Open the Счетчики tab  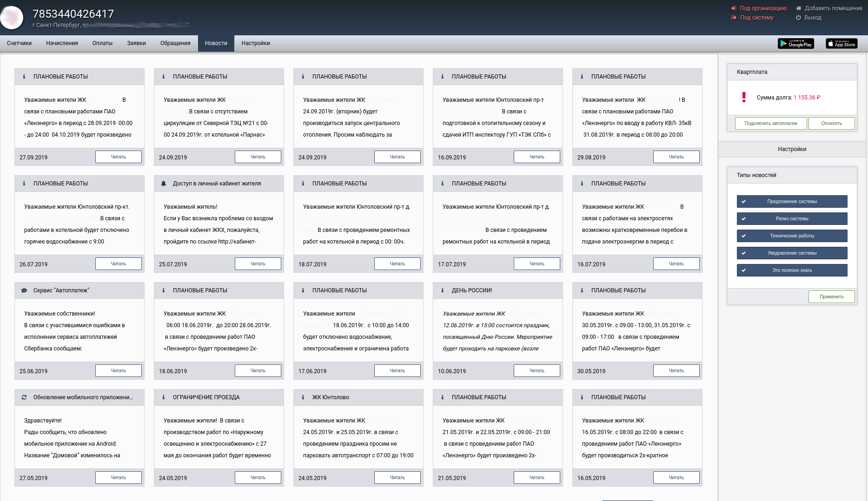(x=20, y=43)
